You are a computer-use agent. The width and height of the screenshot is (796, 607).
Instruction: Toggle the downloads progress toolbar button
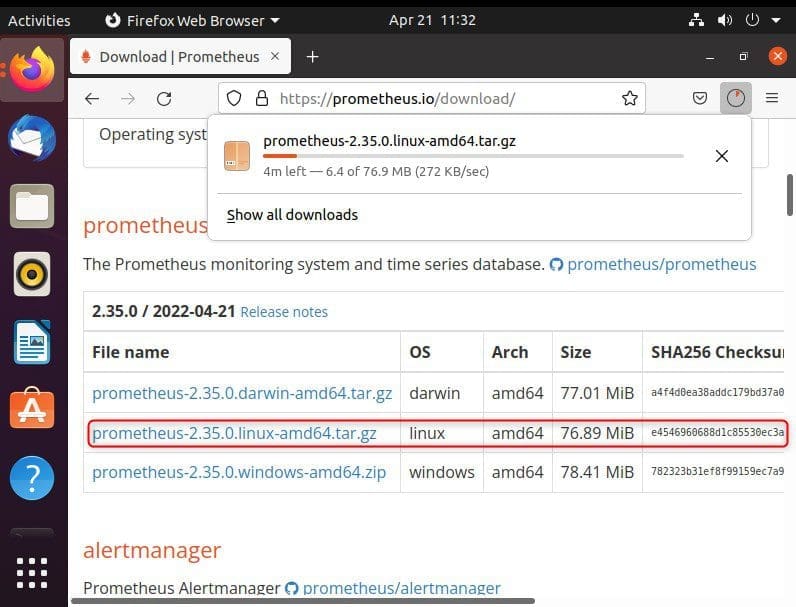coord(736,98)
